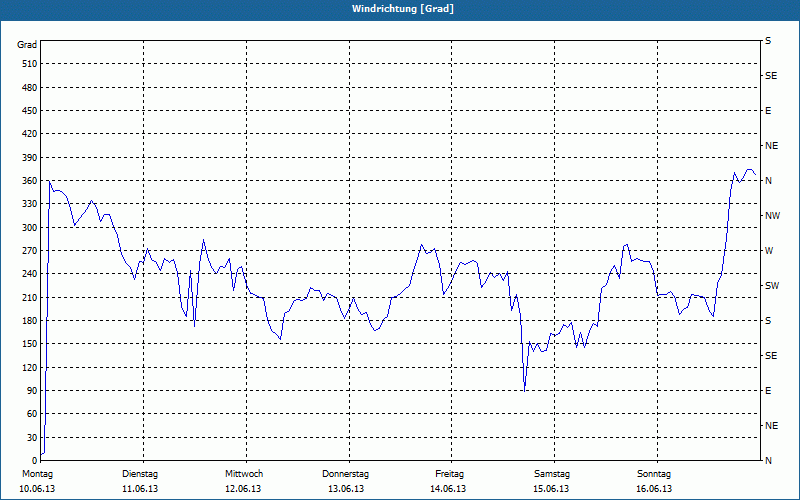The width and height of the screenshot is (800, 500).
Task: Click the N label at bottom of right axis
Action: point(768,461)
